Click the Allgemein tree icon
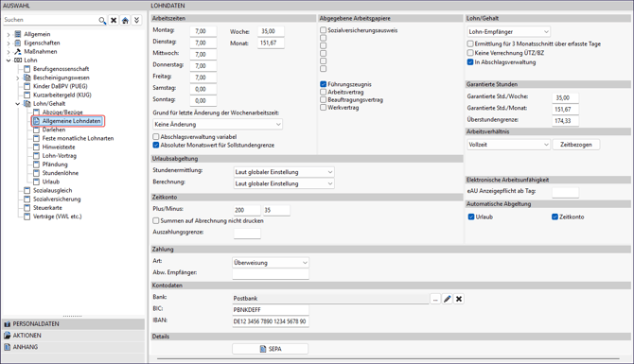The image size is (634, 364). coord(18,34)
